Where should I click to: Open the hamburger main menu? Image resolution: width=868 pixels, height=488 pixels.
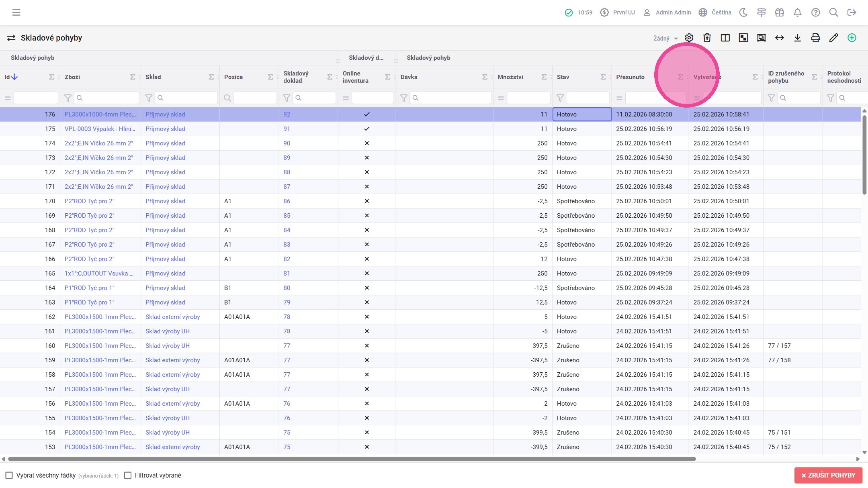click(16, 12)
